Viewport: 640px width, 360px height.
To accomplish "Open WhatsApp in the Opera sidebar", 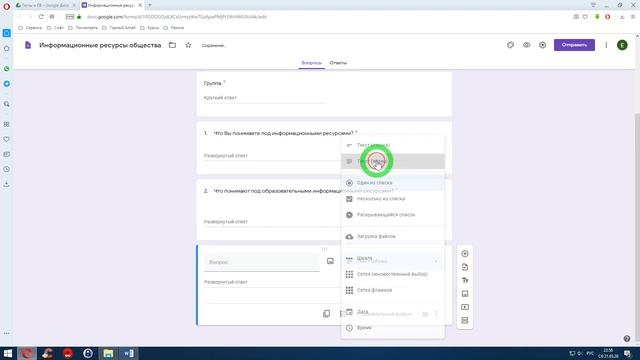I will 7,69.
